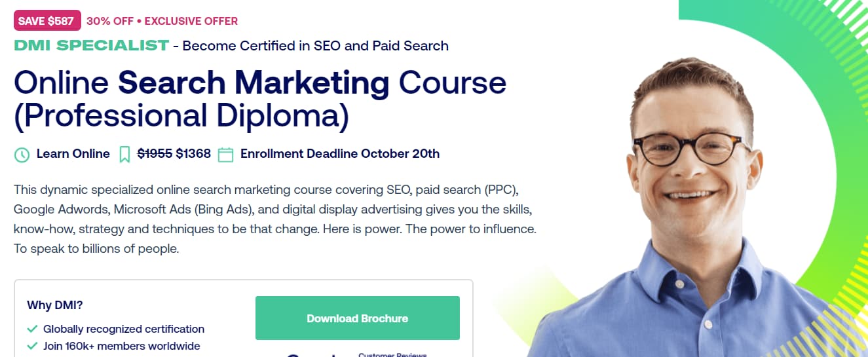Click the Join 160k+ members worldwide text

[x=122, y=346]
